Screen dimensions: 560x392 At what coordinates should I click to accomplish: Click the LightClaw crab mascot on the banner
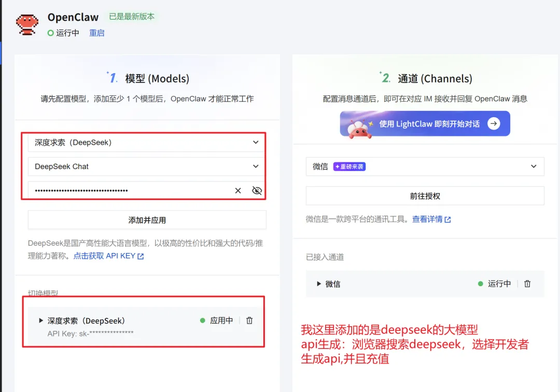pos(359,129)
